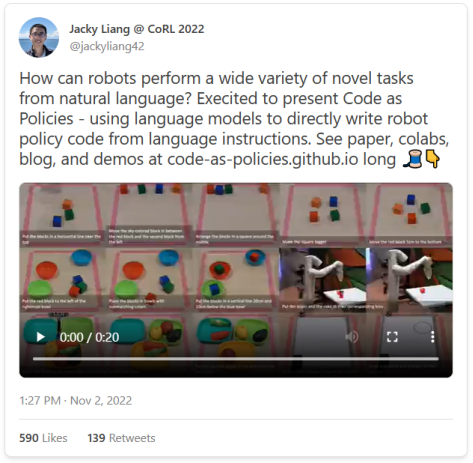Click the tile showing blocks in a square

point(322,214)
